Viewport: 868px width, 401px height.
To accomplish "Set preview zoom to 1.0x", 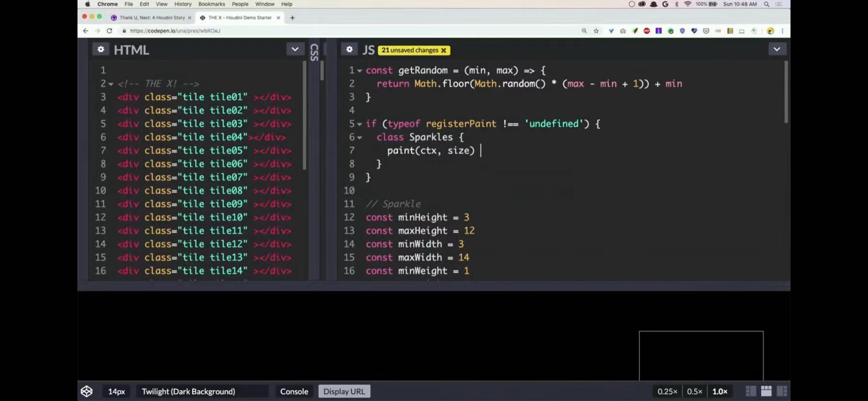I will pyautogui.click(x=719, y=391).
